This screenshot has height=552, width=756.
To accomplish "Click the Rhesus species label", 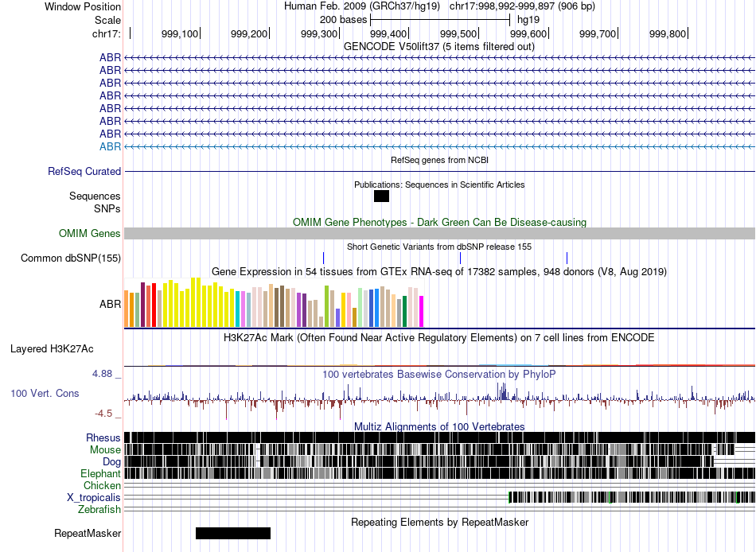I will pyautogui.click(x=103, y=437).
